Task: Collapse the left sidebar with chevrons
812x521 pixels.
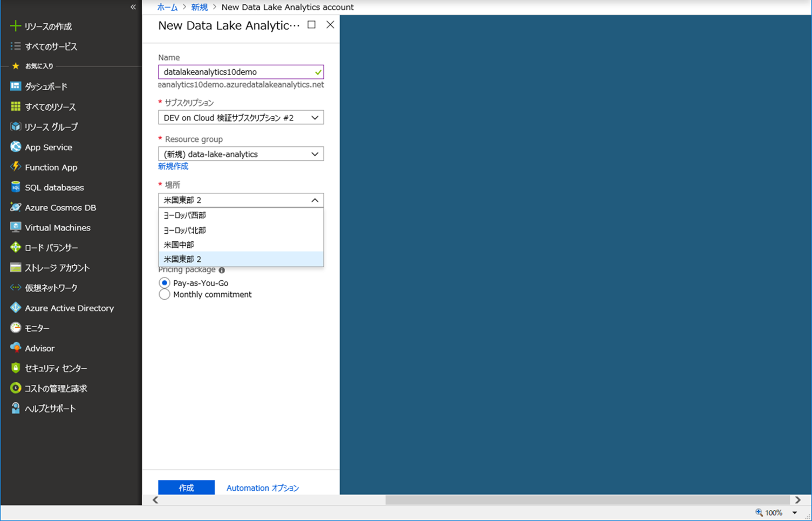Action: coord(133,7)
